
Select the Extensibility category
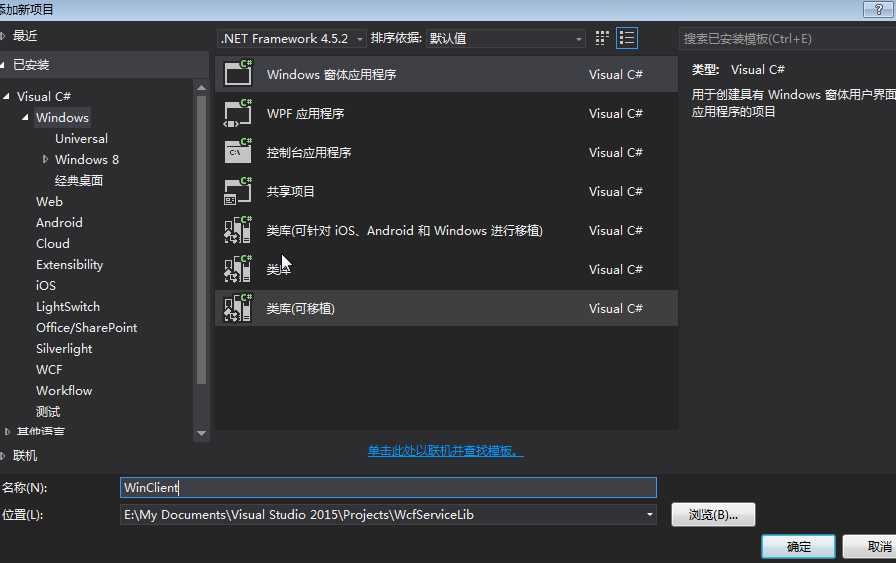[x=69, y=265]
